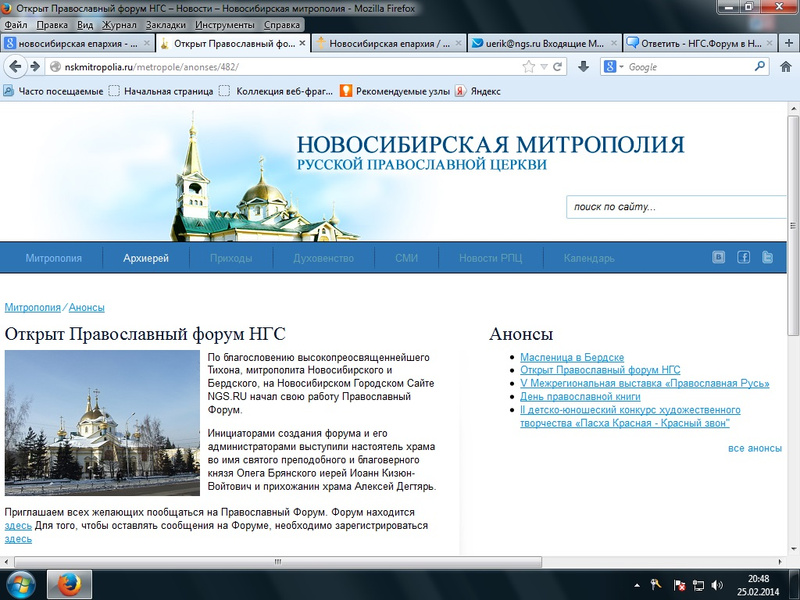Open the Масленица в Бердске link
Viewport: 800px width, 600px height.
(572, 357)
